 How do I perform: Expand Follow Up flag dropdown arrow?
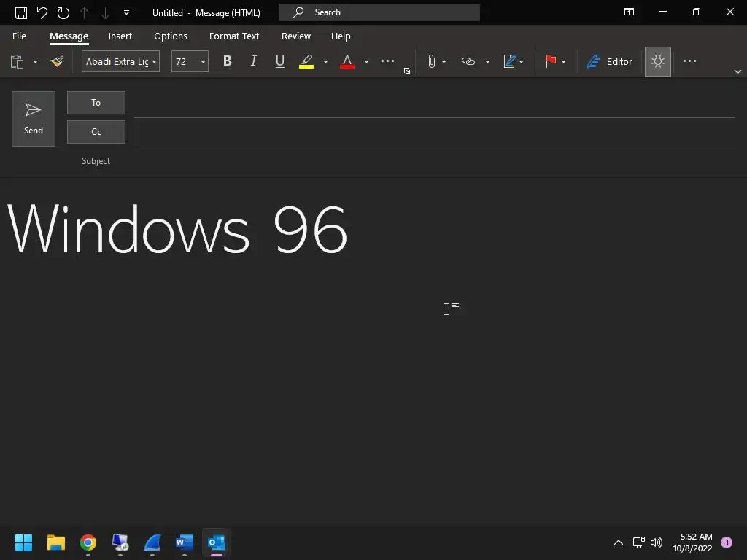(564, 61)
